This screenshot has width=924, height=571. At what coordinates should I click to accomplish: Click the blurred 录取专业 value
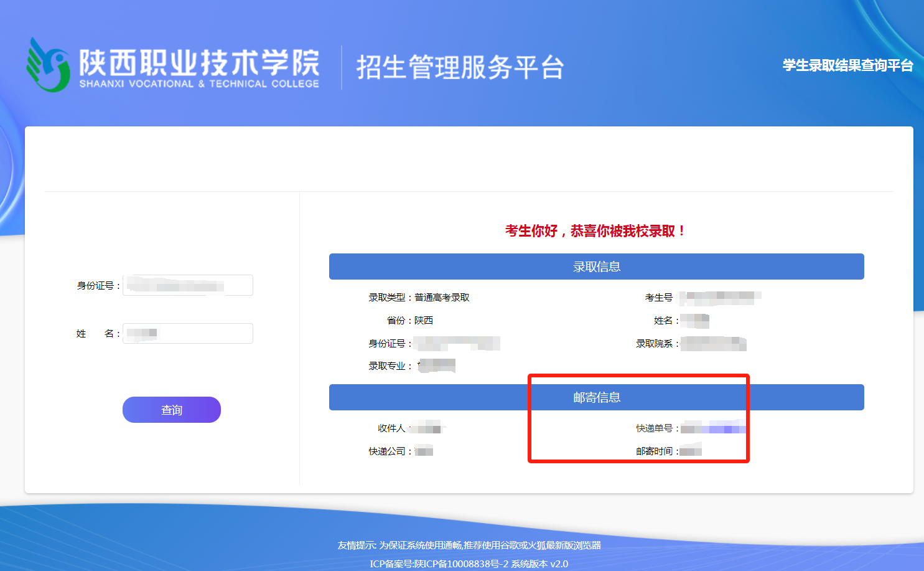click(x=437, y=366)
